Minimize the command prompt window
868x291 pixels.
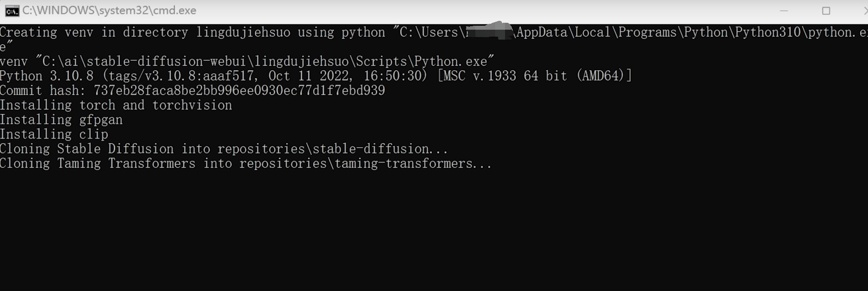(784, 10)
